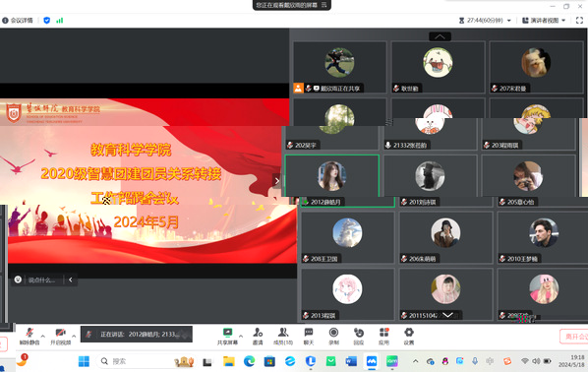Click leave meeting button
588x372 pixels.
tap(574, 337)
